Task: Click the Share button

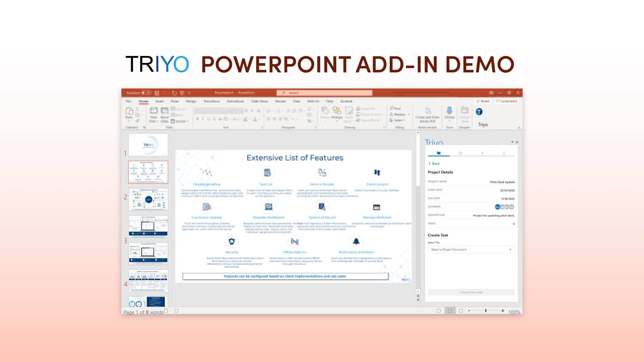Action: [x=483, y=101]
